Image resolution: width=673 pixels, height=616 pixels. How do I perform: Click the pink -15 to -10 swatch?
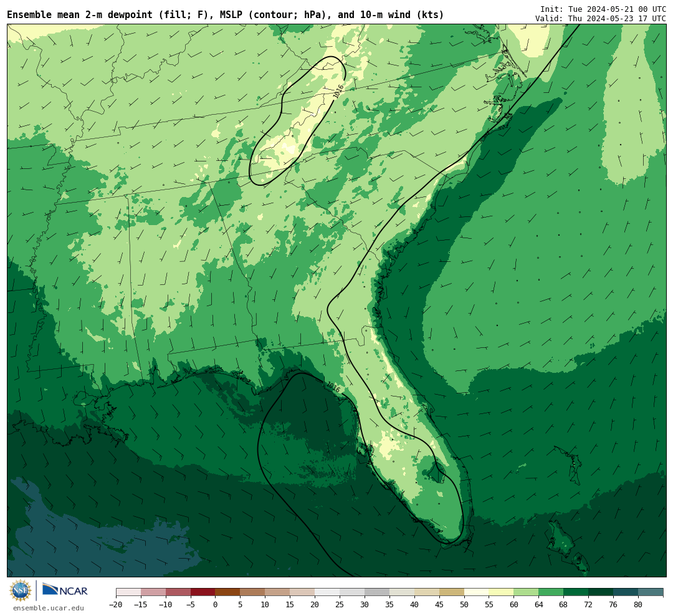tap(153, 592)
